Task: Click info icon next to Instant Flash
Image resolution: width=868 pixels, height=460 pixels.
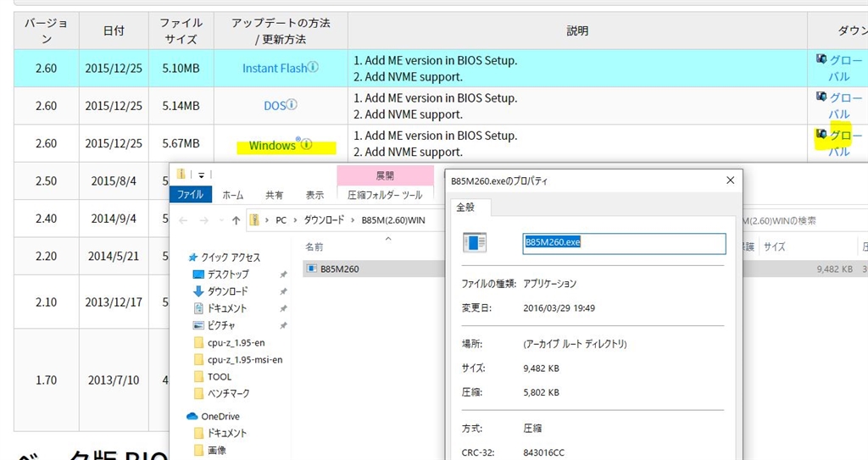Action: [x=314, y=67]
